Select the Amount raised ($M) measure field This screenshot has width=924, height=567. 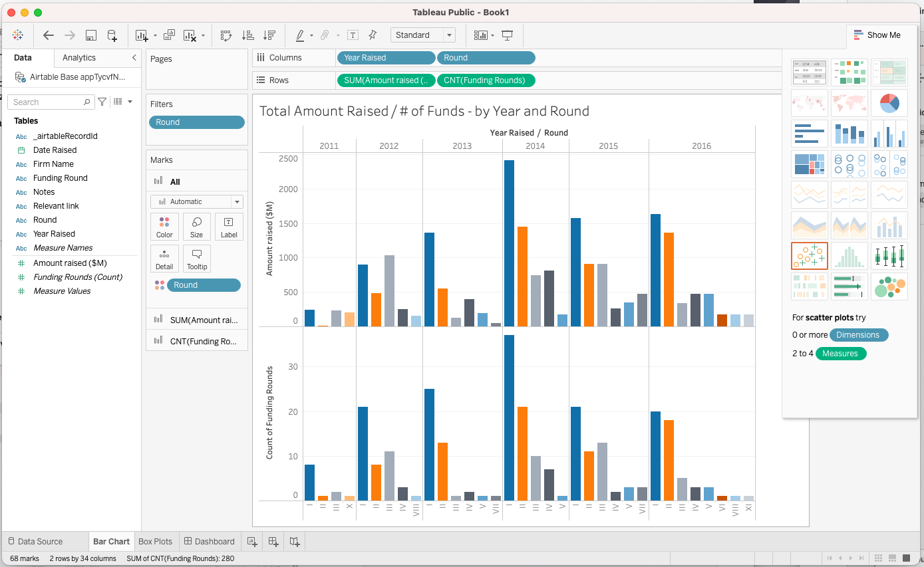click(x=70, y=263)
